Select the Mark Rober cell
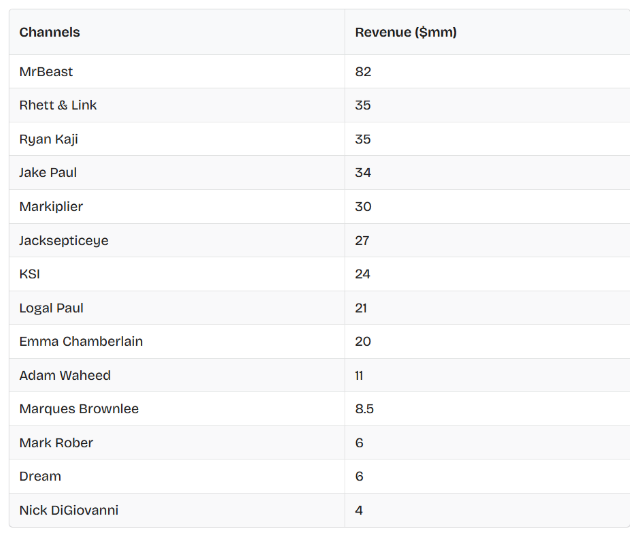643x539 pixels. 55,442
